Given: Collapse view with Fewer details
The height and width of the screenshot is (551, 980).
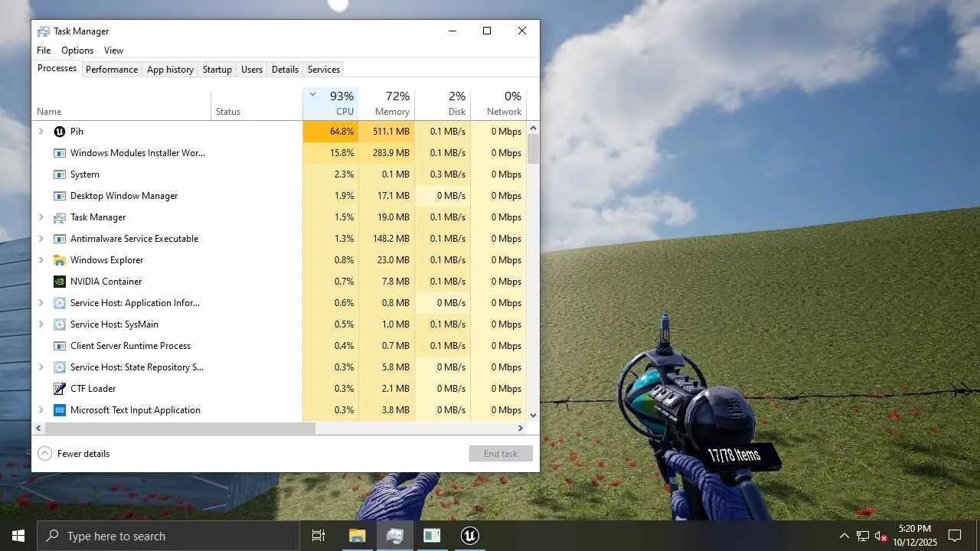Looking at the screenshot, I should click(x=73, y=454).
